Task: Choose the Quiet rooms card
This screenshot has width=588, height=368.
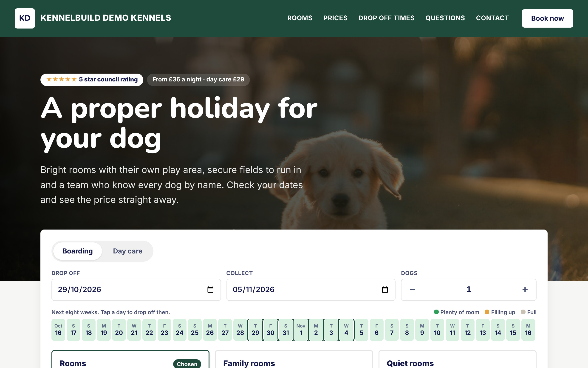Action: click(457, 359)
